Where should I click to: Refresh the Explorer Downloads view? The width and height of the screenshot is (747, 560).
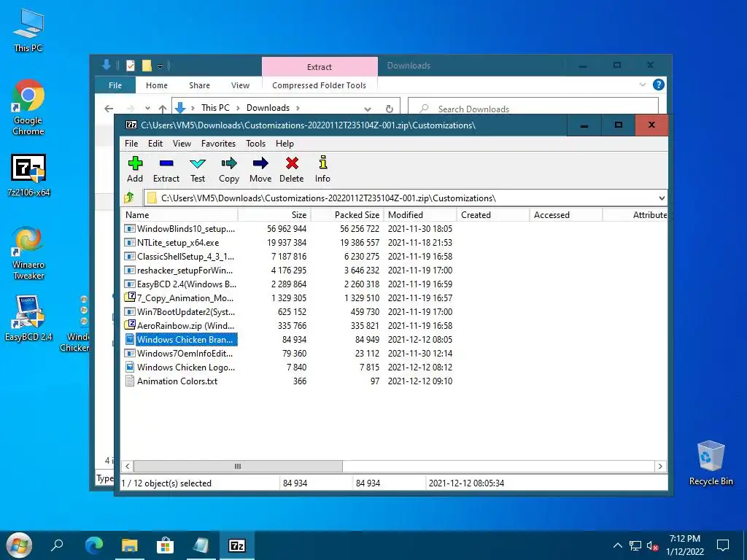390,109
